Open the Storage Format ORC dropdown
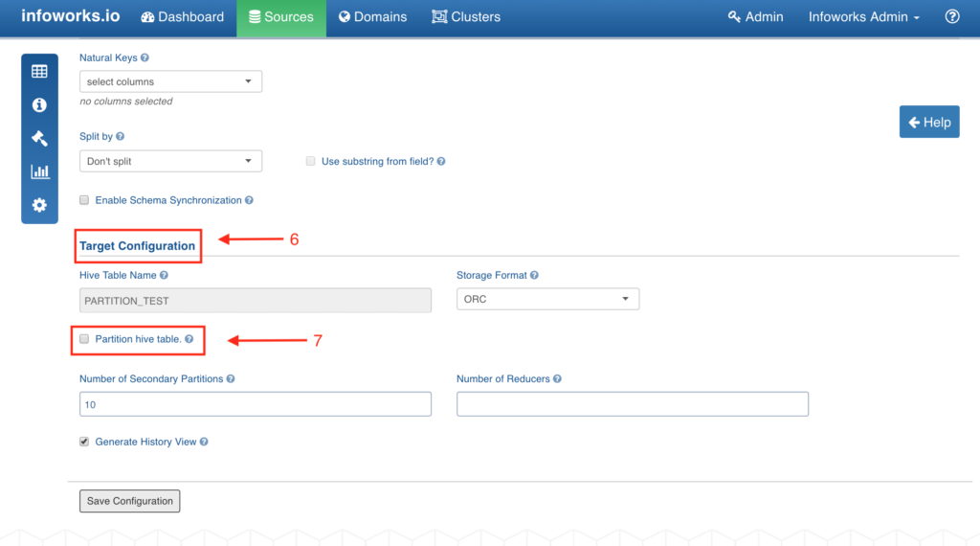 tap(547, 299)
